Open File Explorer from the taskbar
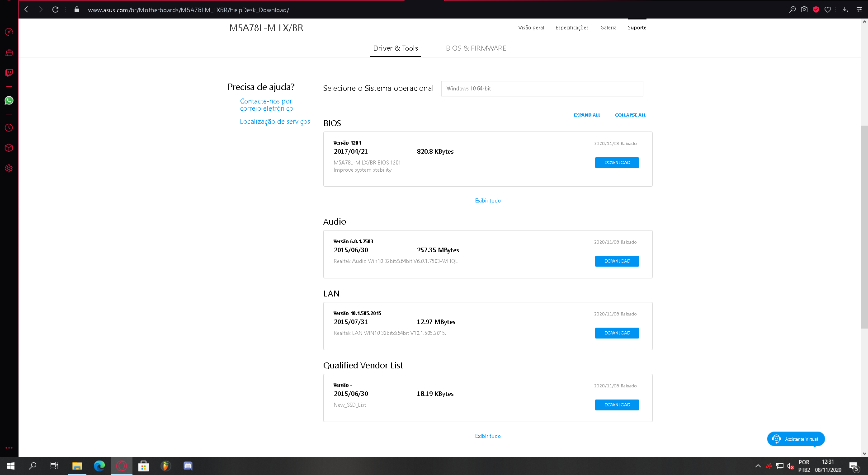 pos(77,466)
